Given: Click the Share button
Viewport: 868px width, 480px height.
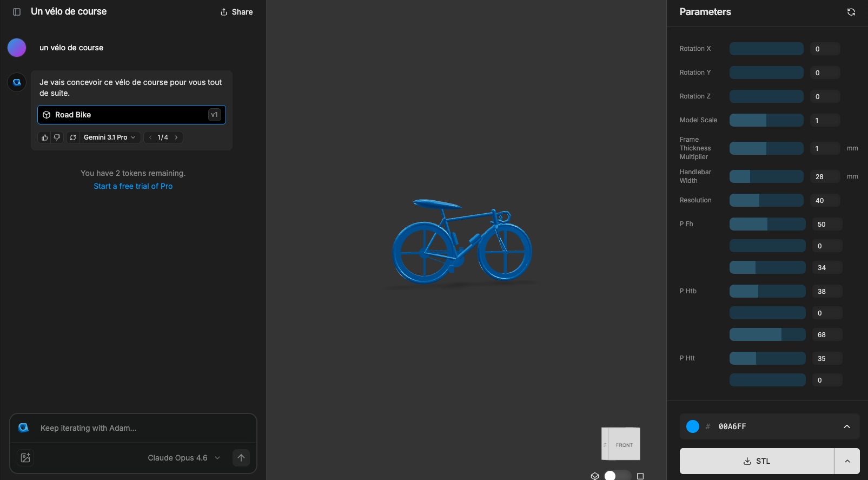Looking at the screenshot, I should [x=236, y=12].
